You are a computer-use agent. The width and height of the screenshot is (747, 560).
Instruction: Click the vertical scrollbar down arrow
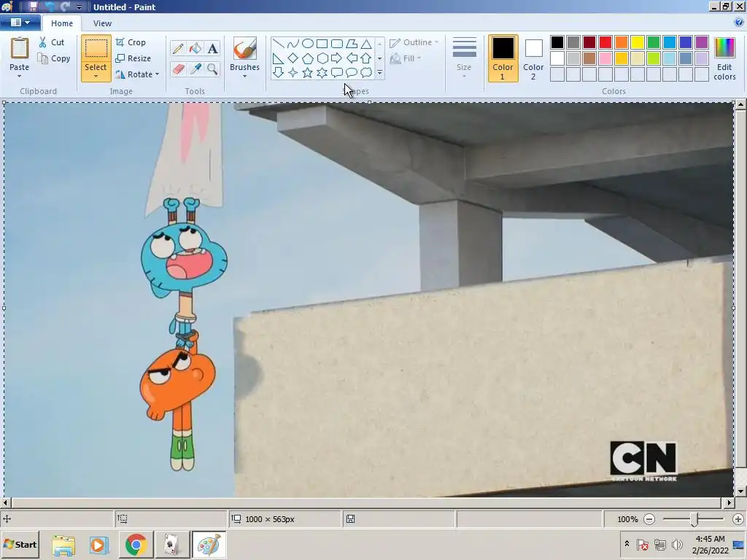[740, 491]
